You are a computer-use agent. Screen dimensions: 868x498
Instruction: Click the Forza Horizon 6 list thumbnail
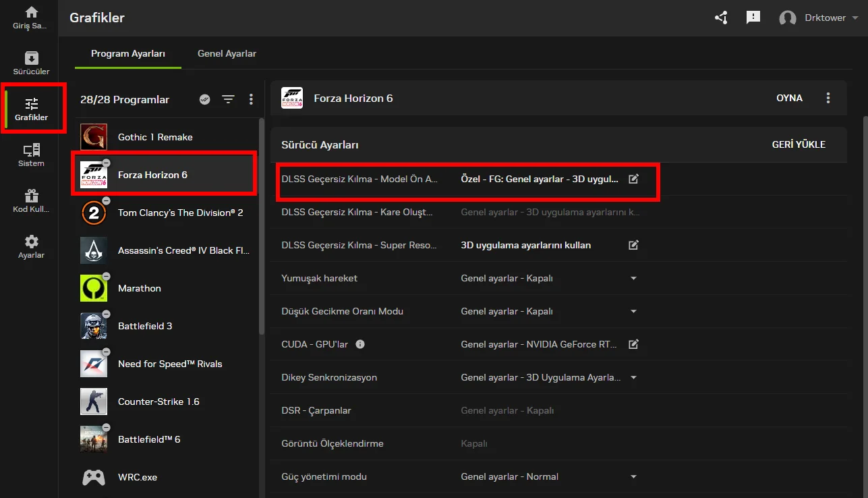point(94,175)
